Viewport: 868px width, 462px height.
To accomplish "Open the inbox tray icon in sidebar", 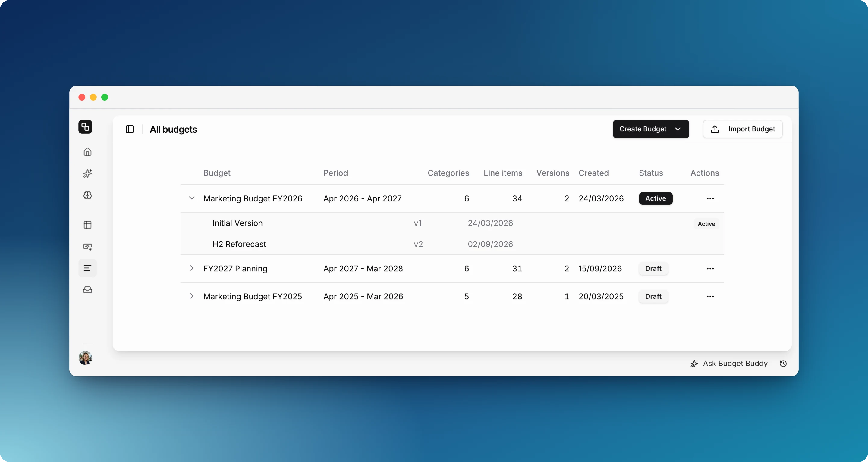I will (x=88, y=290).
